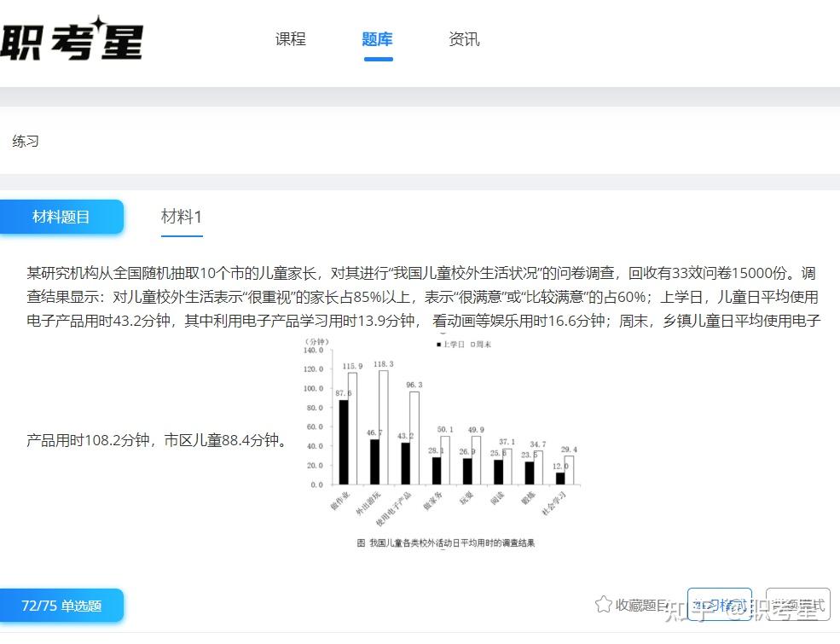Open the 课程 menu item
Viewport: 840px width, 644px height.
(290, 38)
